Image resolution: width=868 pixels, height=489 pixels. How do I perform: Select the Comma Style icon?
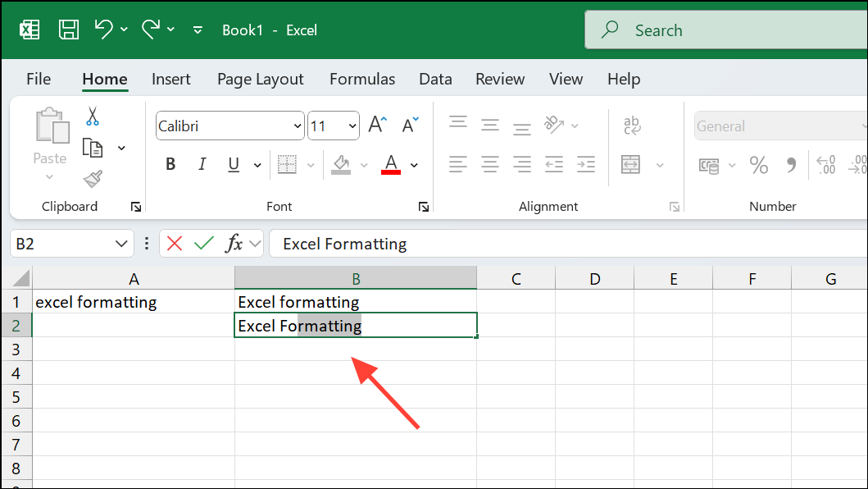click(790, 165)
